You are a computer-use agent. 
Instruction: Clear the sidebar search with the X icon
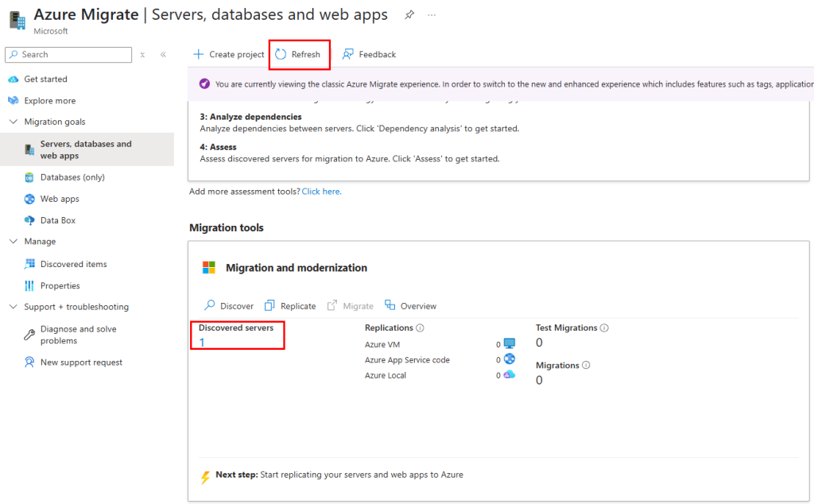point(142,55)
